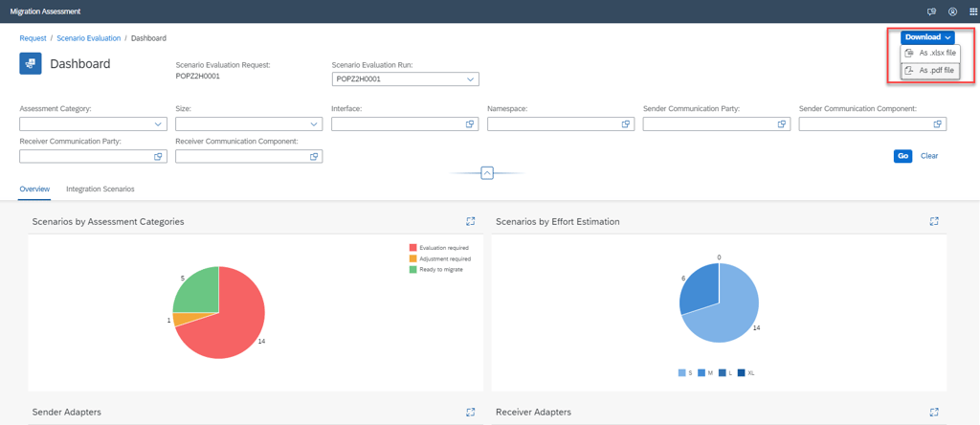Open value help for Namespace field
The height and width of the screenshot is (425, 980).
tap(626, 124)
